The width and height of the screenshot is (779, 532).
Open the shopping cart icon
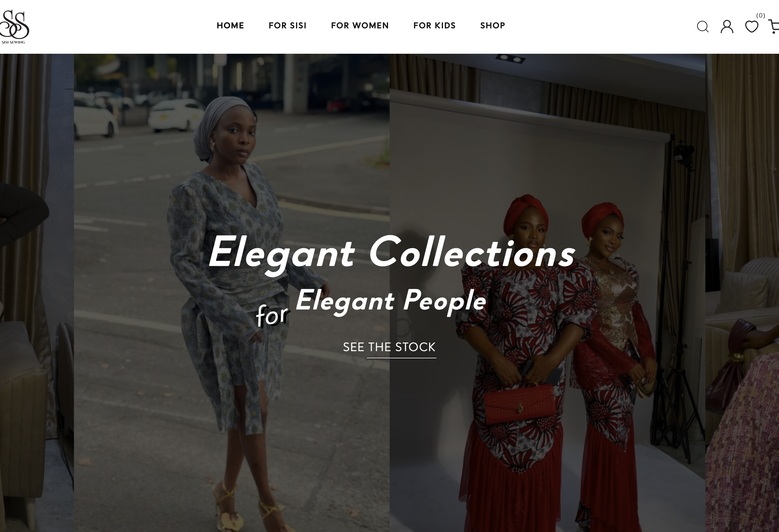tap(774, 27)
